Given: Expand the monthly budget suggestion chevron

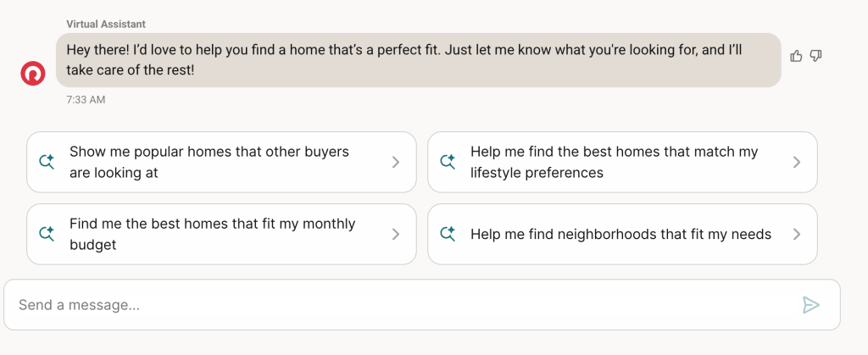Looking at the screenshot, I should (x=395, y=234).
